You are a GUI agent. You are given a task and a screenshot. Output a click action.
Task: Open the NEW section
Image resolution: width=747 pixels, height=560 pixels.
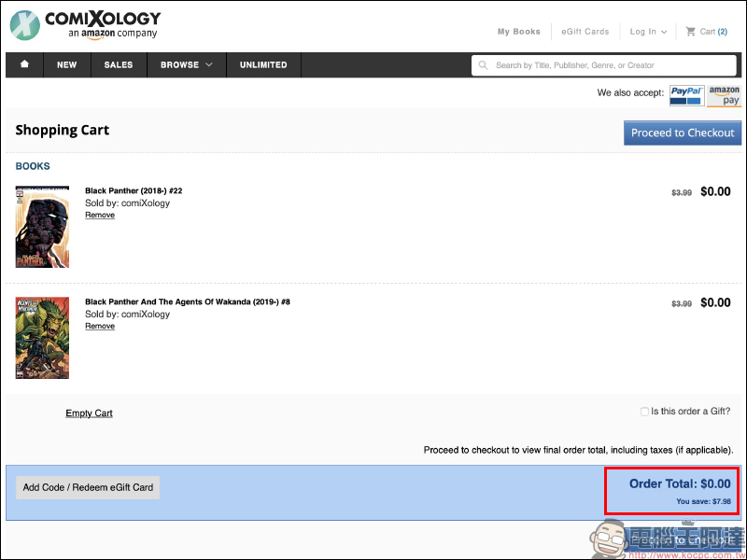pyautogui.click(x=66, y=64)
